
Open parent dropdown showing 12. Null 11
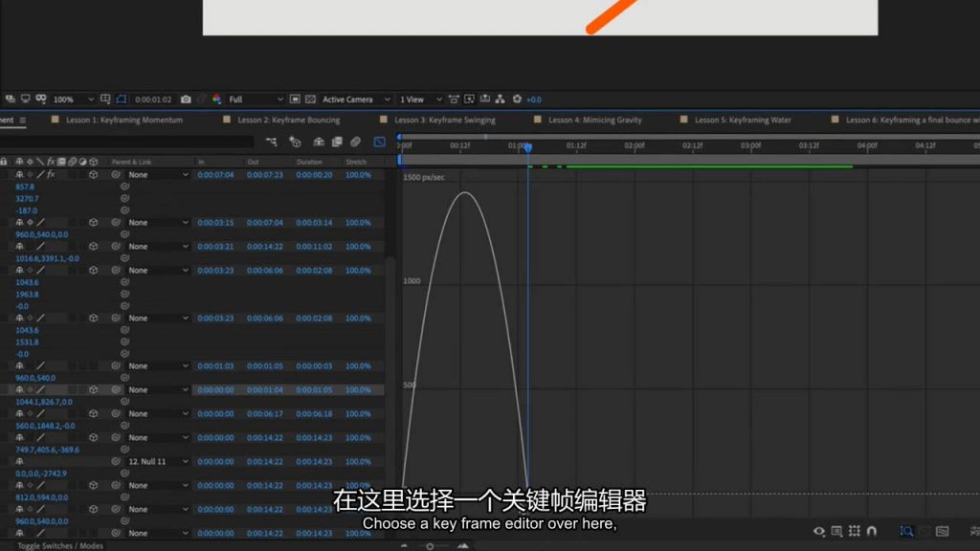[x=158, y=462]
